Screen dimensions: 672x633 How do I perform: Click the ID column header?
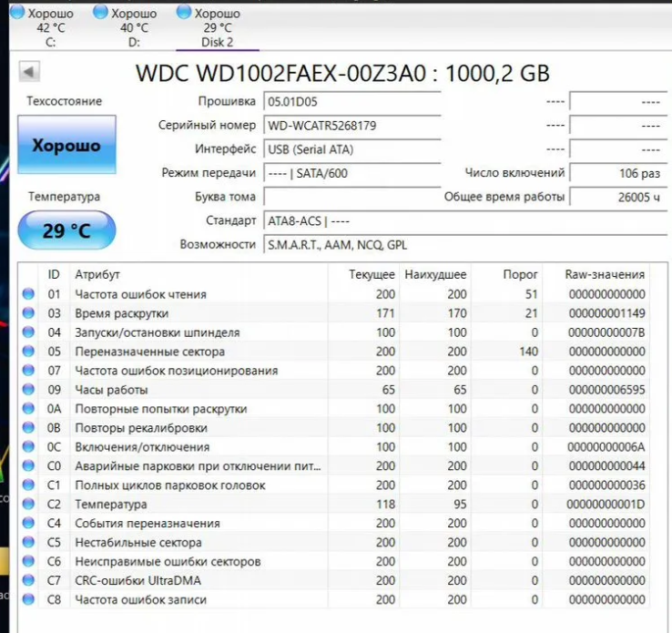click(x=54, y=274)
